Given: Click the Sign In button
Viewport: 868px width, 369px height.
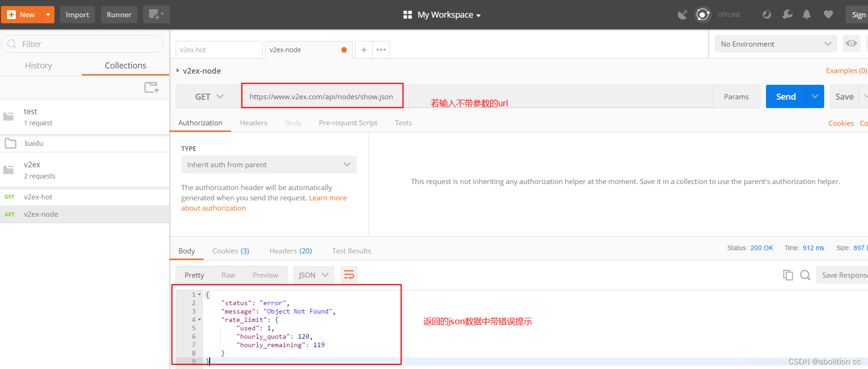Looking at the screenshot, I should coord(857,14).
